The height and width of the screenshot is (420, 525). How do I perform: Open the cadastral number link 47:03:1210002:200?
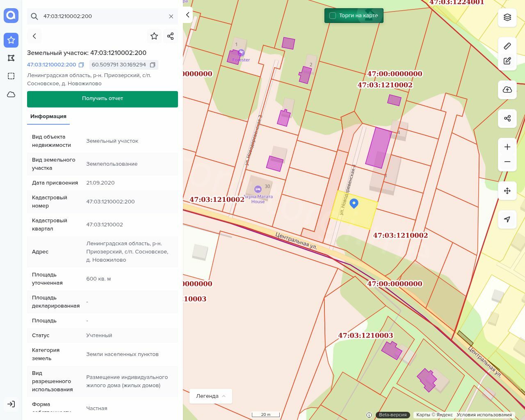(x=52, y=65)
